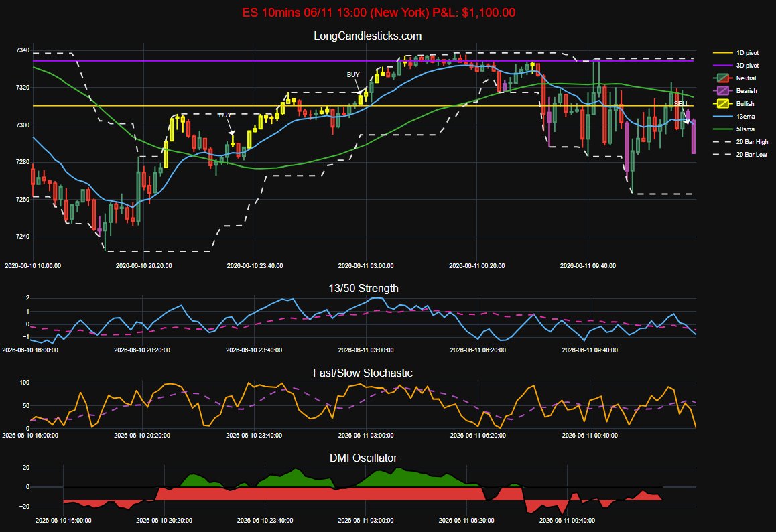Screen dimensions: 776x532
Task: Click the −1 label on Strength axis
Action: [x=27, y=337]
